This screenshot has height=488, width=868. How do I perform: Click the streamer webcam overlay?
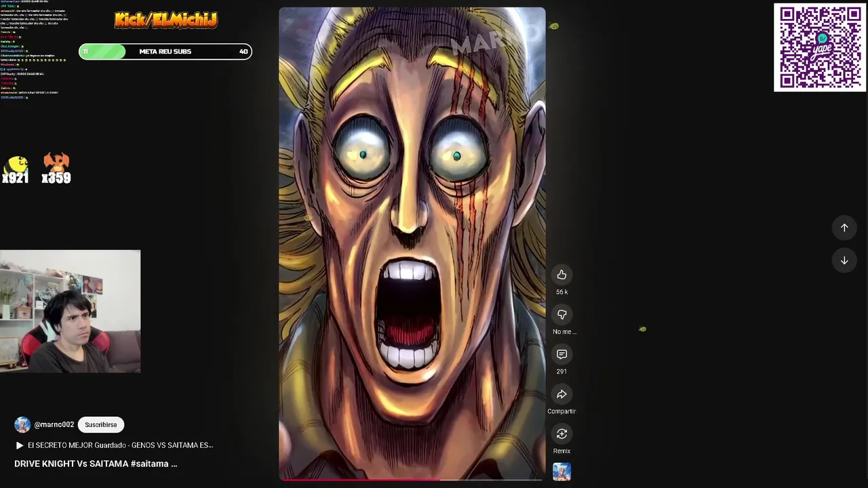click(71, 312)
